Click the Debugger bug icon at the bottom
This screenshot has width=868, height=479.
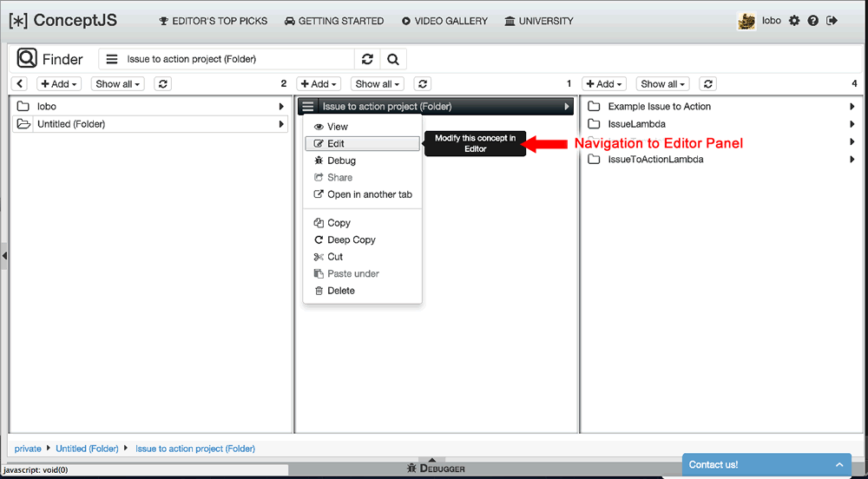pyautogui.click(x=411, y=469)
